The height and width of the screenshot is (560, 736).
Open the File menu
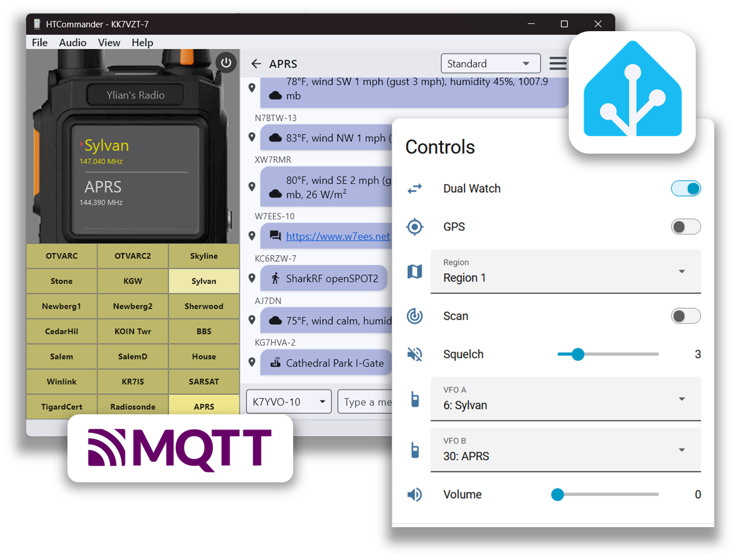(x=40, y=43)
